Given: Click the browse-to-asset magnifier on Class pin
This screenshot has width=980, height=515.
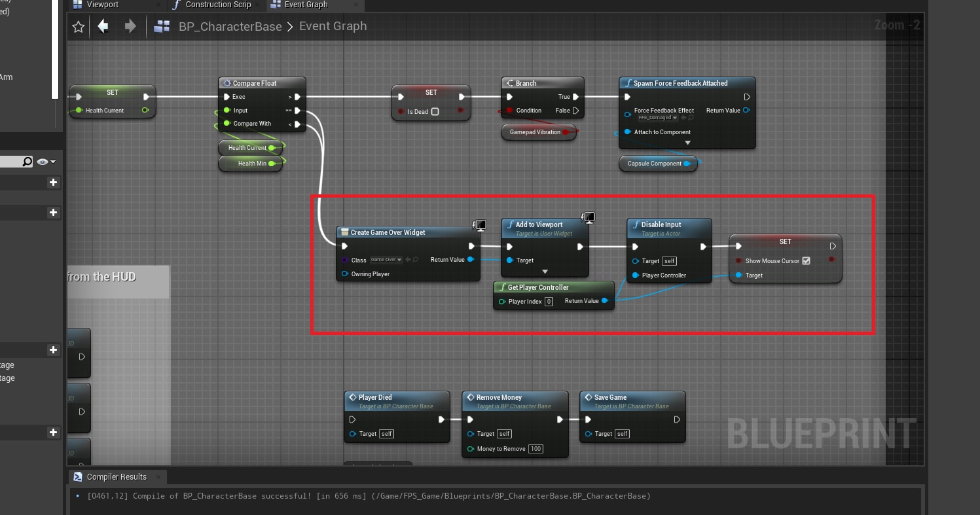Looking at the screenshot, I should 415,260.
